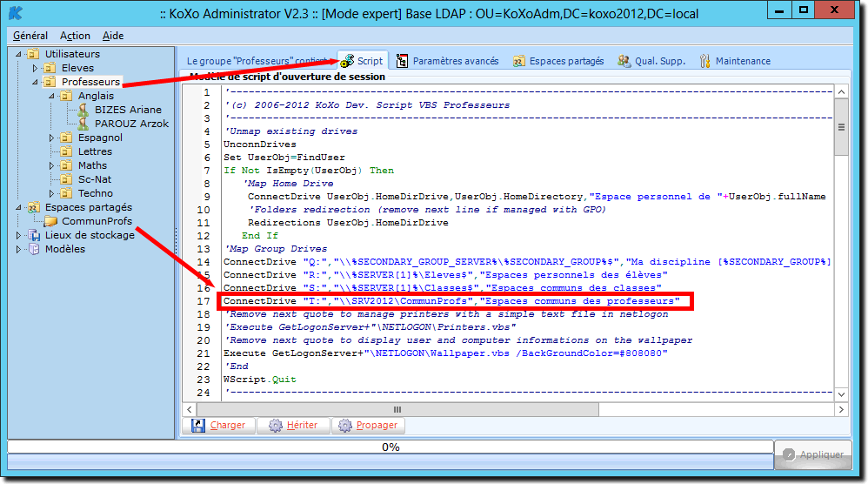This screenshot has height=484, width=868.
Task: Click the PAROUZ Arzok user icon
Action: 83,124
